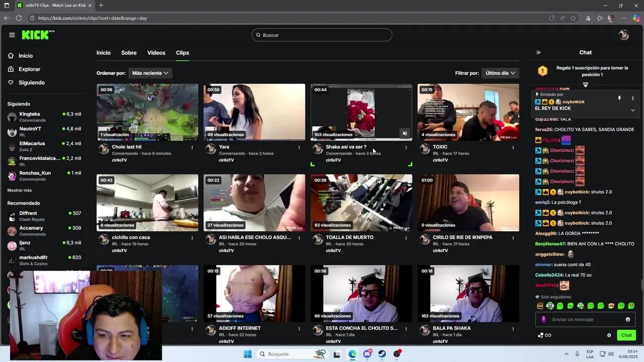Open the hamburger menu beside Kick logo

(x=12, y=35)
